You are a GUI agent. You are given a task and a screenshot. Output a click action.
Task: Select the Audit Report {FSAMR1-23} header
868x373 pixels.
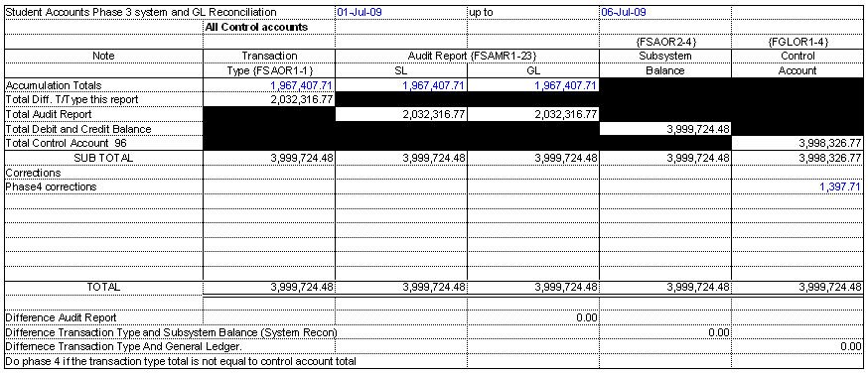[x=467, y=56]
